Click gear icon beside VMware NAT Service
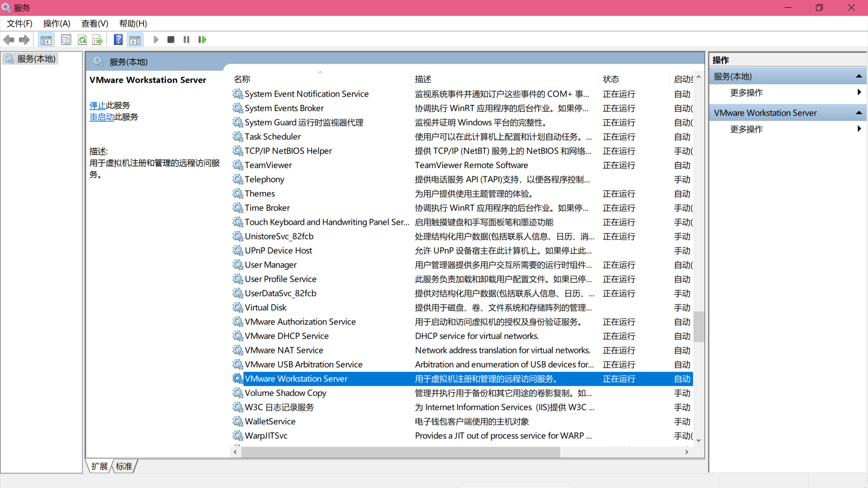Viewport: 868px width, 488px height. pos(238,350)
